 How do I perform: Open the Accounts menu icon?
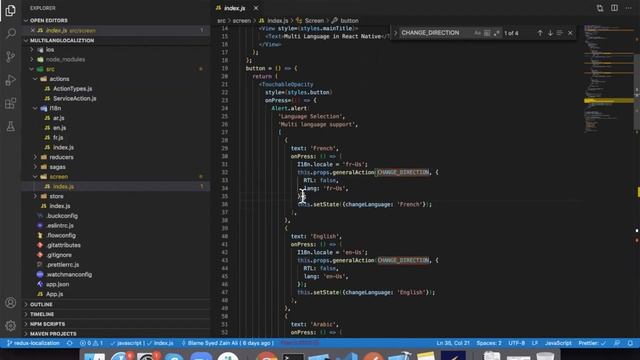point(11,302)
